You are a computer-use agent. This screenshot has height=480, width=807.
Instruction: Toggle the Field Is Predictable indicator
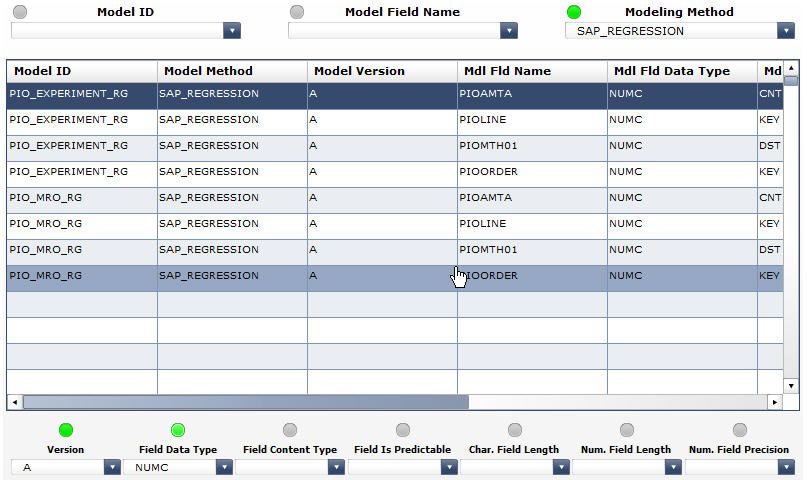(x=403, y=430)
